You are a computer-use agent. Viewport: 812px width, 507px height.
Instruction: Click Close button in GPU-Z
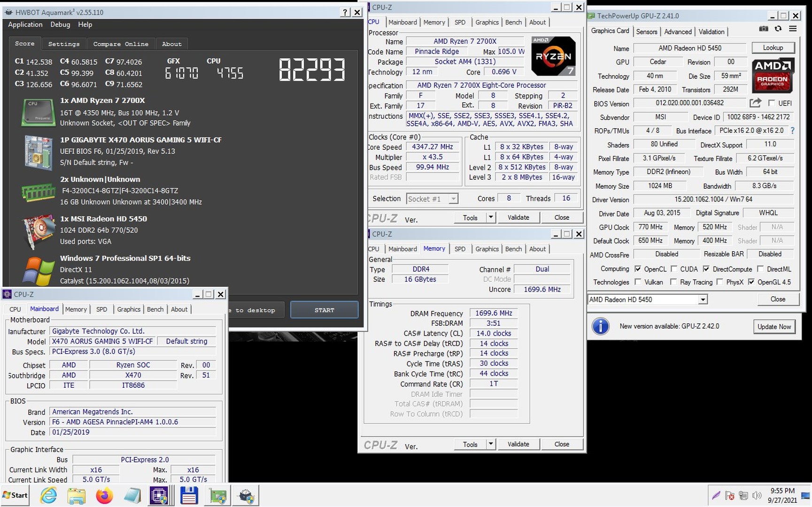[777, 299]
